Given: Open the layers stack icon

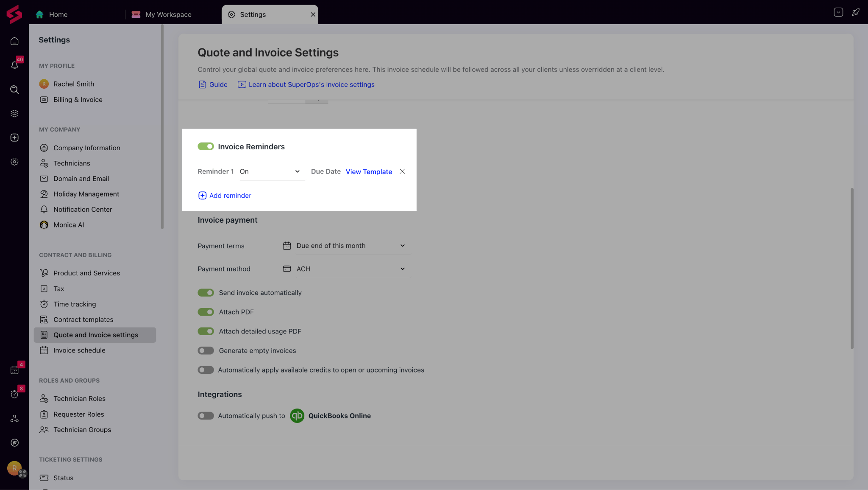Looking at the screenshot, I should point(14,113).
